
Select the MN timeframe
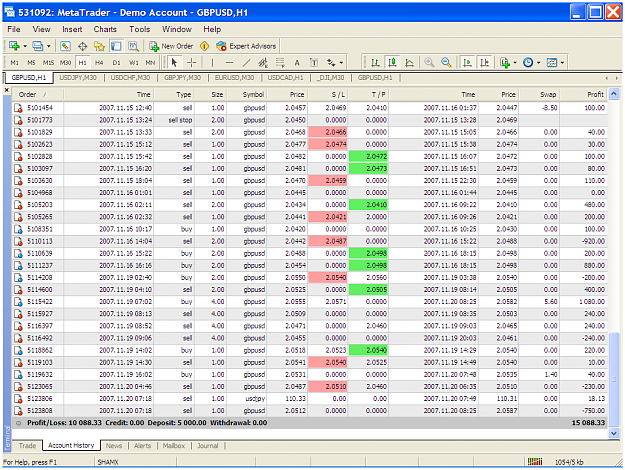[x=150, y=63]
